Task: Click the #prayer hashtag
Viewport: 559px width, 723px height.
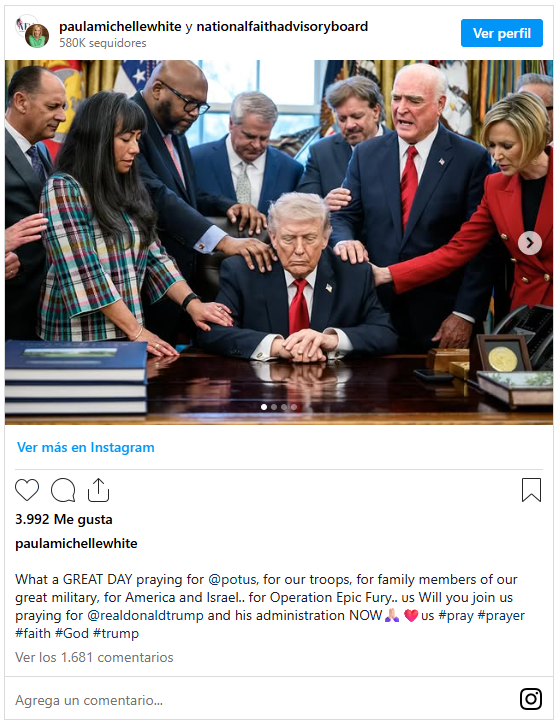Action: click(501, 616)
